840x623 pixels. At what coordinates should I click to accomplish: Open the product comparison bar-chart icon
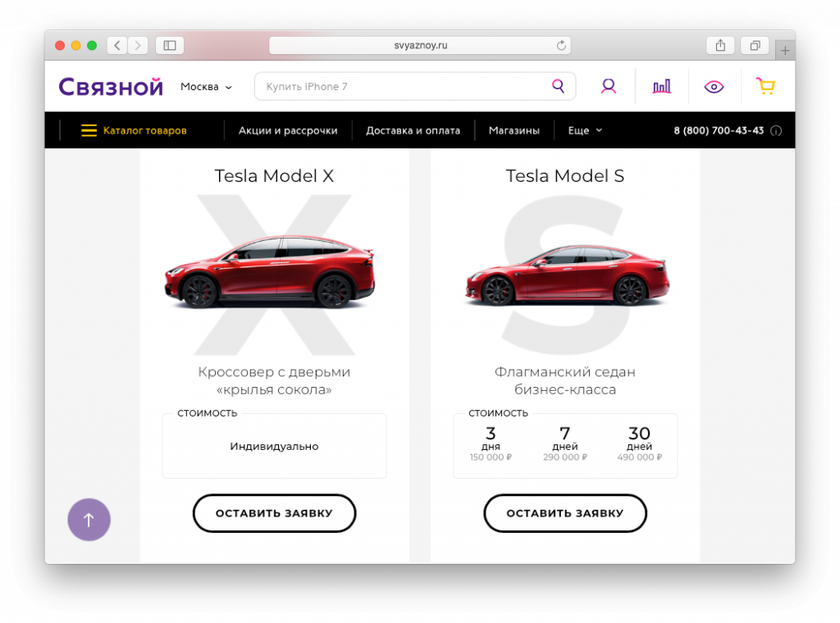662,86
